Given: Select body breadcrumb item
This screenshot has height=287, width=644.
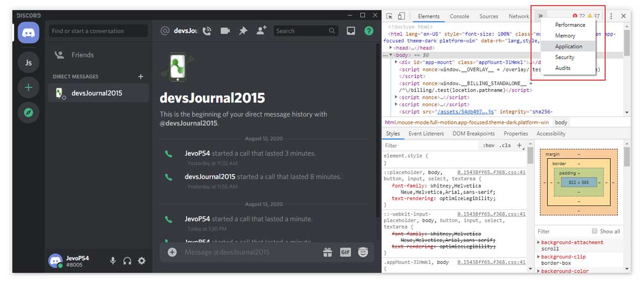Looking at the screenshot, I should click(x=561, y=122).
